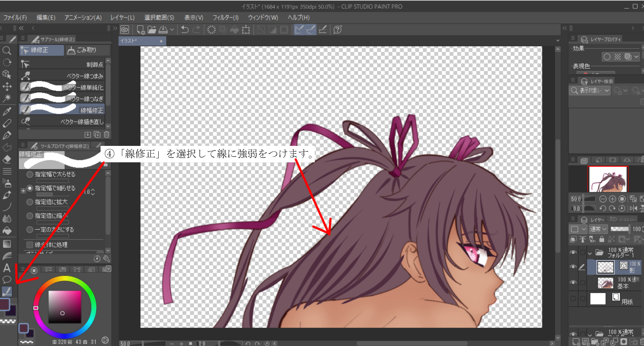Select the Text tool

coord(7,268)
